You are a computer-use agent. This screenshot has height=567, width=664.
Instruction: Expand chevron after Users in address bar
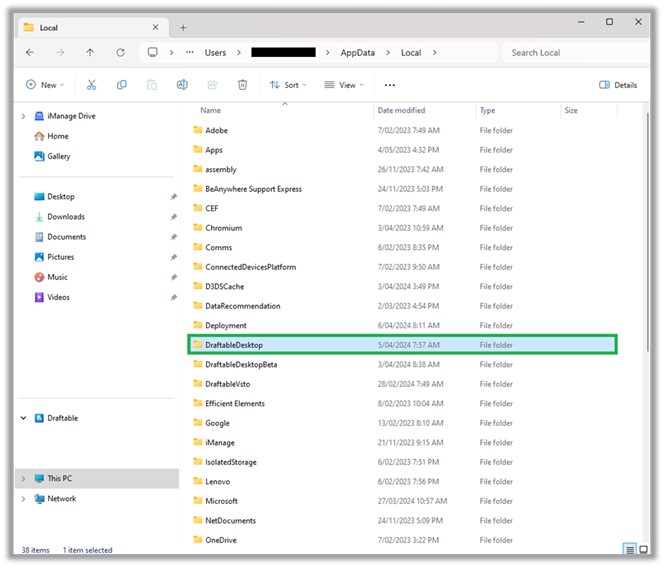click(239, 53)
